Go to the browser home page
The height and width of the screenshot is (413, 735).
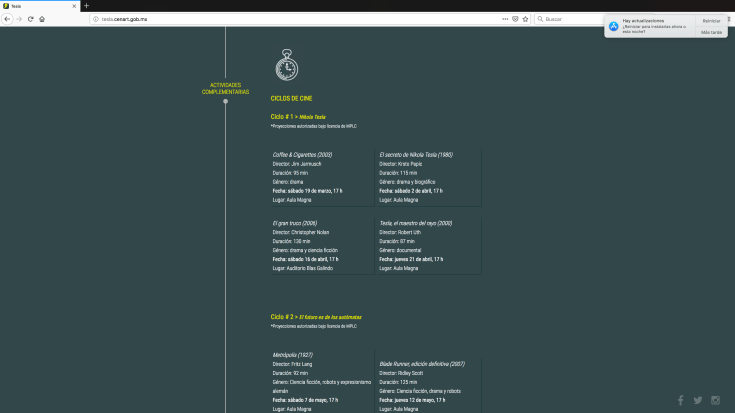tap(42, 19)
